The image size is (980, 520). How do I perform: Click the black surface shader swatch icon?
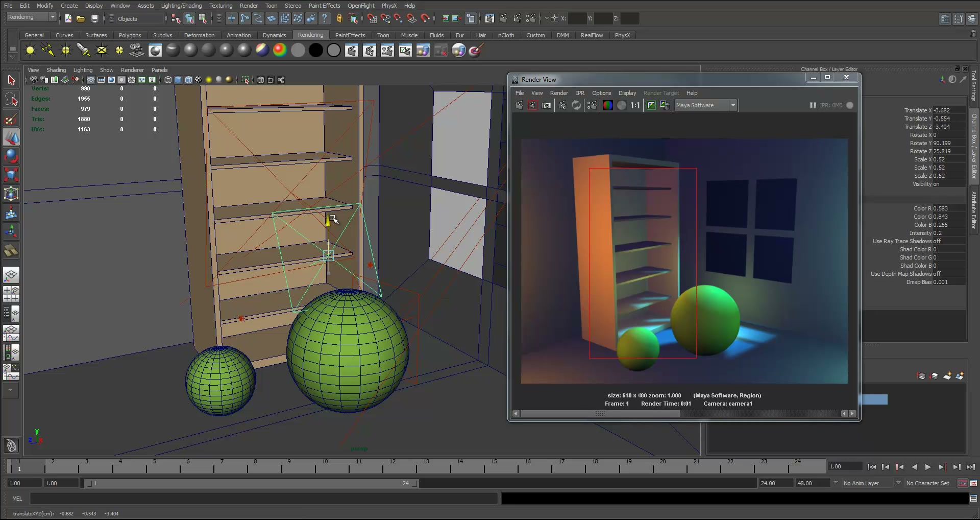click(316, 50)
